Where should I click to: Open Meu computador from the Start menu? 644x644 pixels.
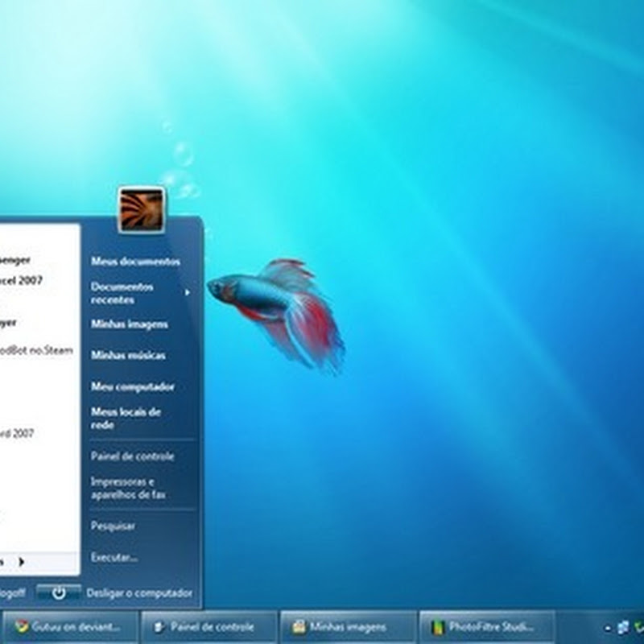click(x=132, y=386)
